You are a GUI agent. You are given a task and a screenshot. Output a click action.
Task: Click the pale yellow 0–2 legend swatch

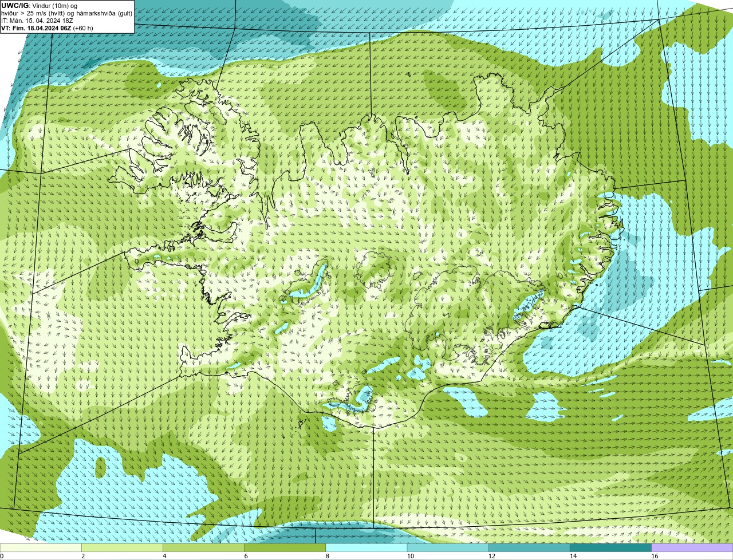[x=41, y=548]
